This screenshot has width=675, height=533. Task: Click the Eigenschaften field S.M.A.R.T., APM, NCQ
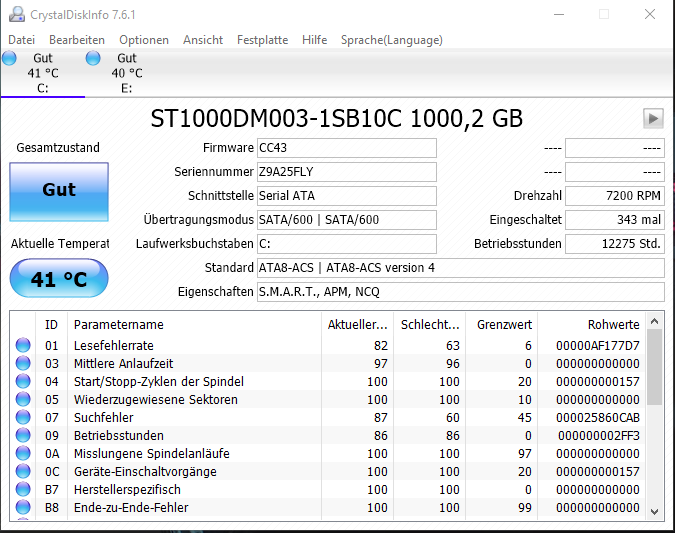pyautogui.click(x=461, y=292)
